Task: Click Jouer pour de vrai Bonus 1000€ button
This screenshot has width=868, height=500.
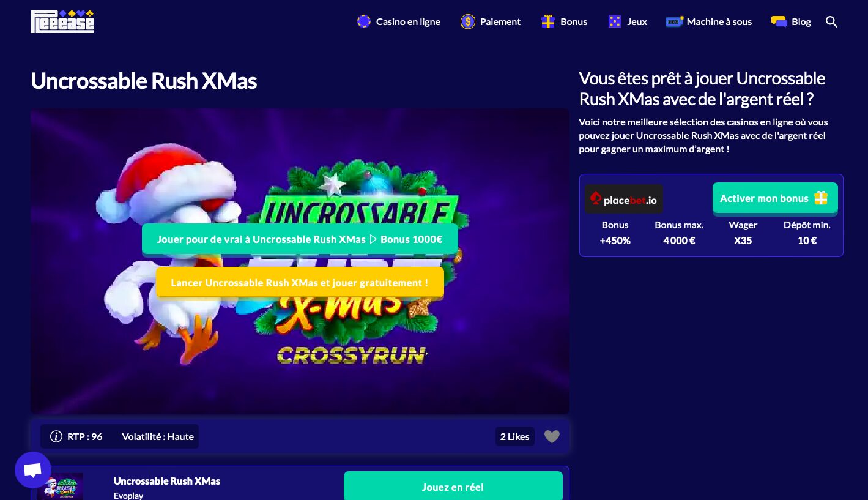Action: point(300,239)
